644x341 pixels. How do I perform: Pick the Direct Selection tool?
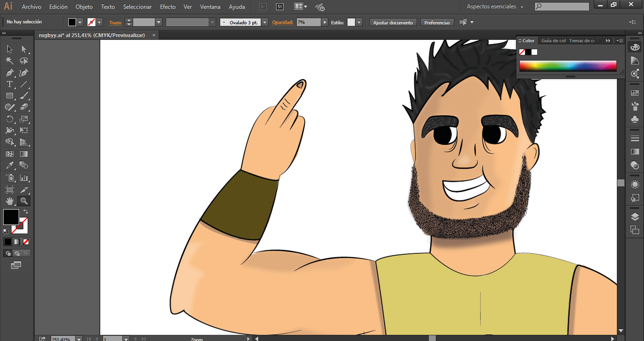click(x=24, y=49)
